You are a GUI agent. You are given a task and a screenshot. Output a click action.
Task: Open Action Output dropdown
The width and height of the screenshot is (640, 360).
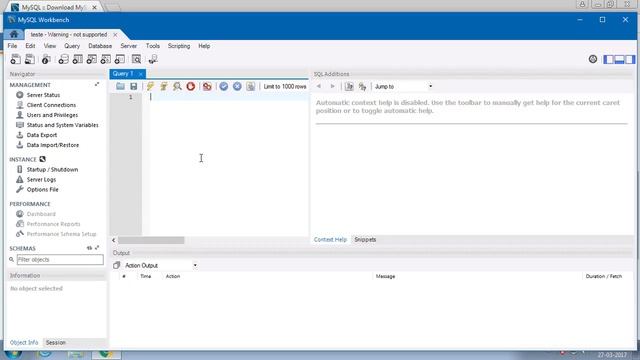pyautogui.click(x=161, y=265)
